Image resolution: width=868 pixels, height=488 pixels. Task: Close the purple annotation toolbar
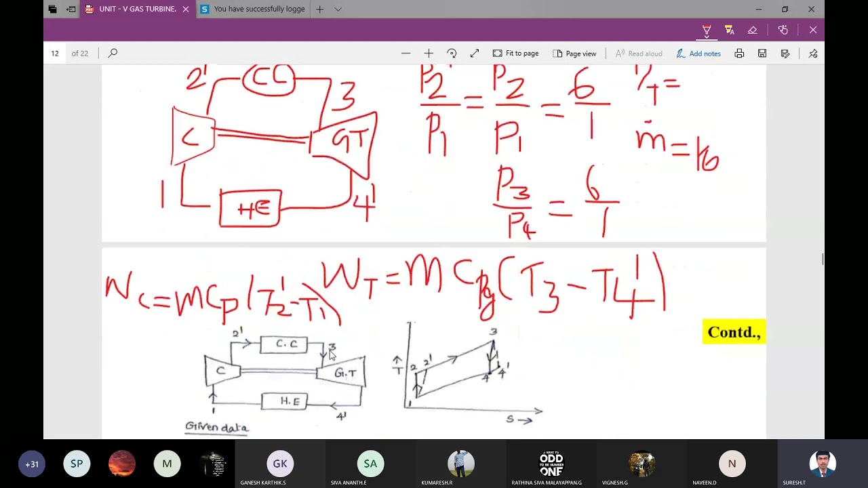click(813, 30)
